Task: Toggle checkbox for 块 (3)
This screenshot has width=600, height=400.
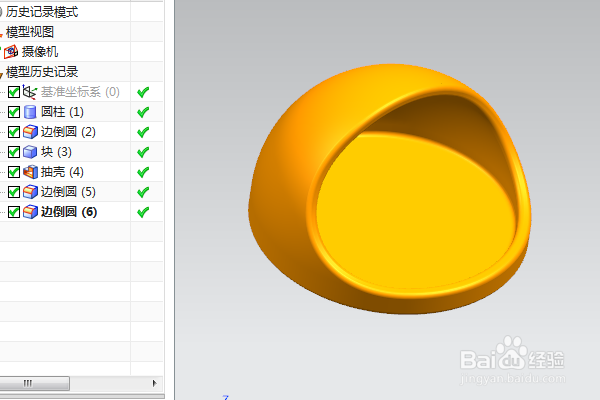Action: pos(14,152)
